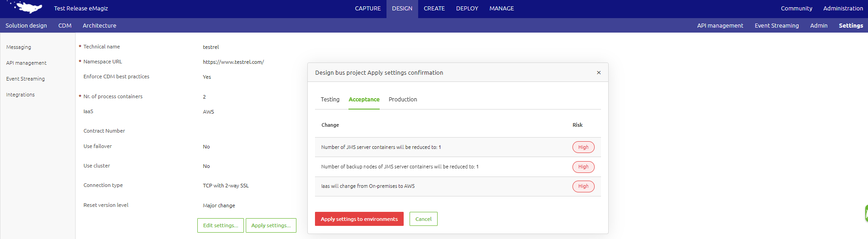This screenshot has height=239, width=868.
Task: Click the 'Use failover' label
Action: (98, 146)
